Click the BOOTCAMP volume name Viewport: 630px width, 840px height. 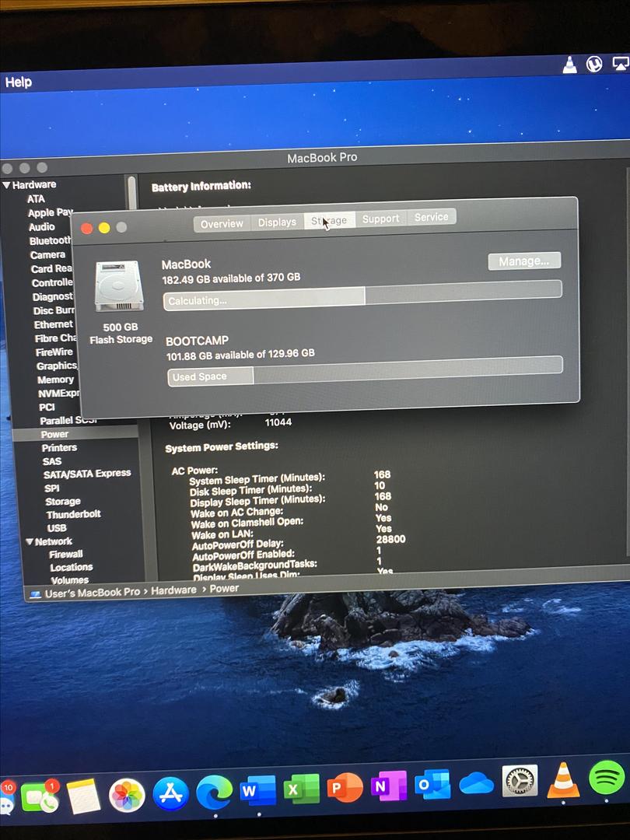pos(197,341)
